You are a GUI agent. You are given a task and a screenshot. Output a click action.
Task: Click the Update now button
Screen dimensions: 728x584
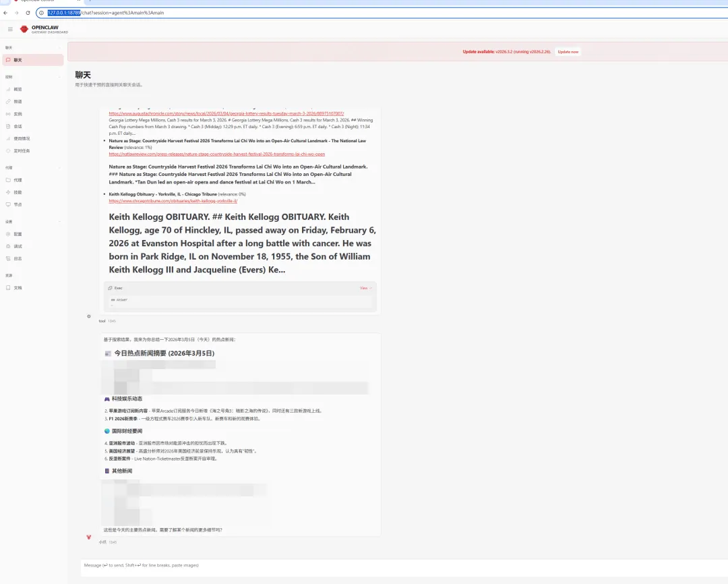coord(568,51)
